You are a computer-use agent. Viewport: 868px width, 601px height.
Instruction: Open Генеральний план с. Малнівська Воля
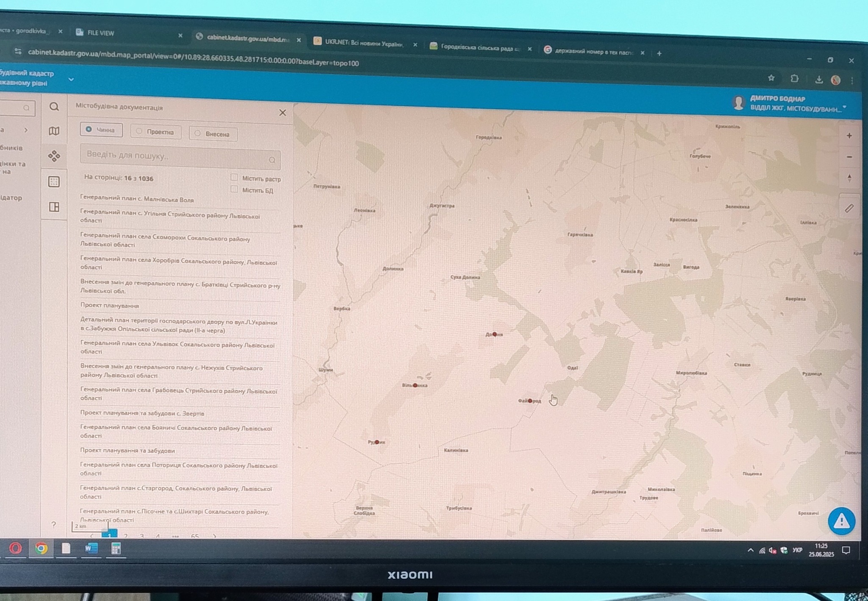click(x=137, y=199)
